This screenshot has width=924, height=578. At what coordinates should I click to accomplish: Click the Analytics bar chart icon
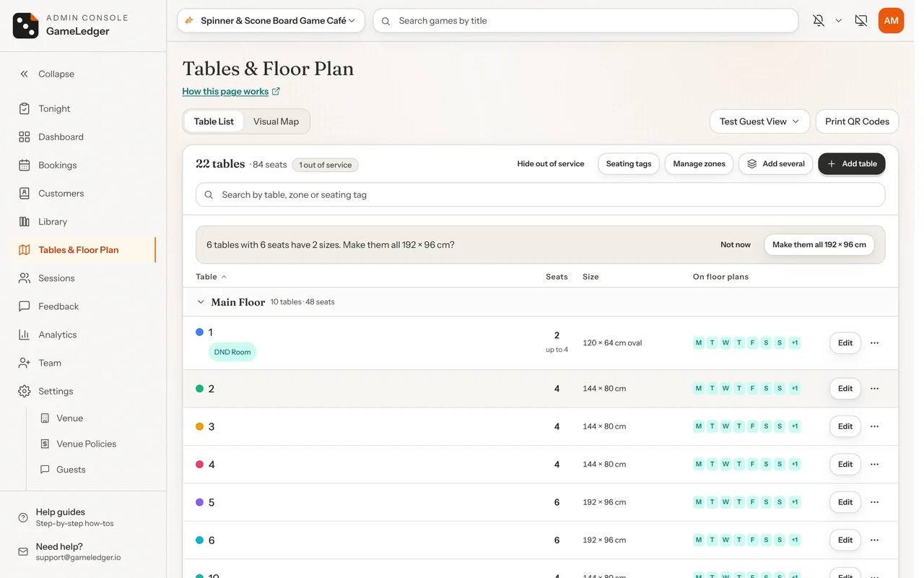click(25, 335)
